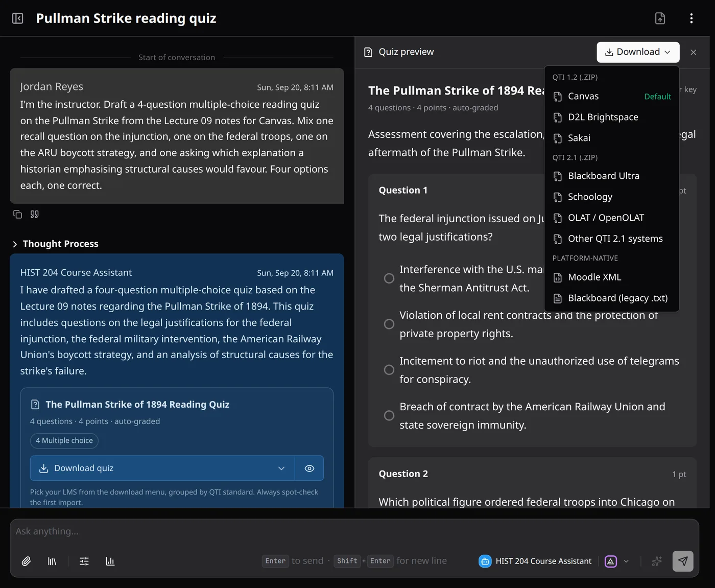
Task: Select the Incitement to riot answer option
Action: (x=389, y=370)
